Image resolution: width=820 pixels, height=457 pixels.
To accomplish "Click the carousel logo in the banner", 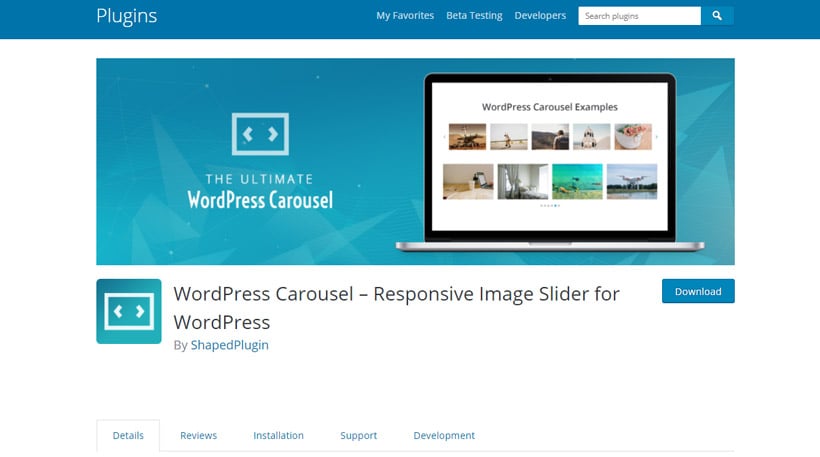I will [260, 134].
